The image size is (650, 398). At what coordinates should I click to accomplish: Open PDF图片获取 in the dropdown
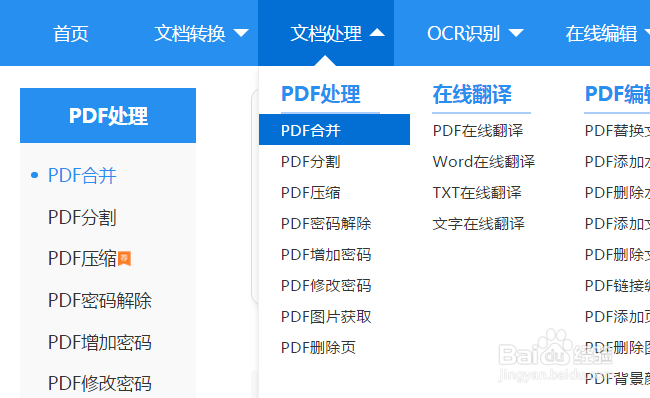[326, 317]
